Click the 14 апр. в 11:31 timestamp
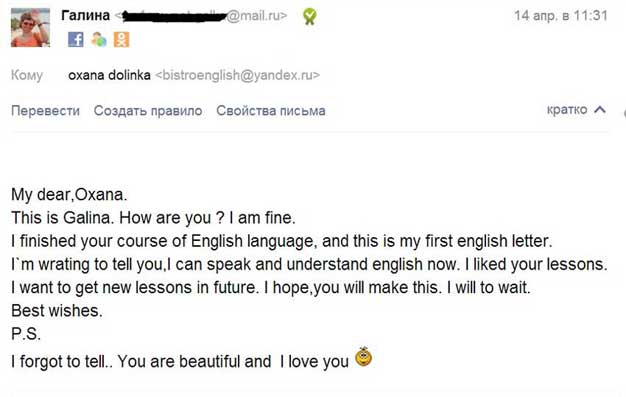 (x=561, y=16)
